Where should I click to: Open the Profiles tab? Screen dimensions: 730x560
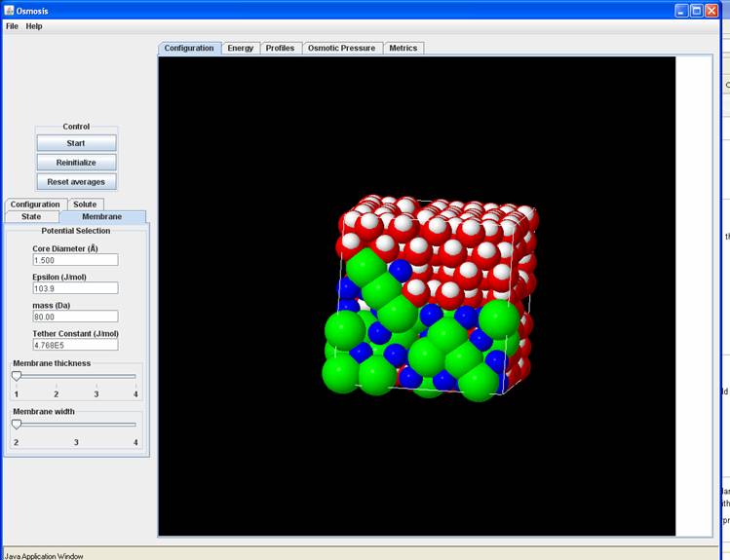tap(280, 48)
